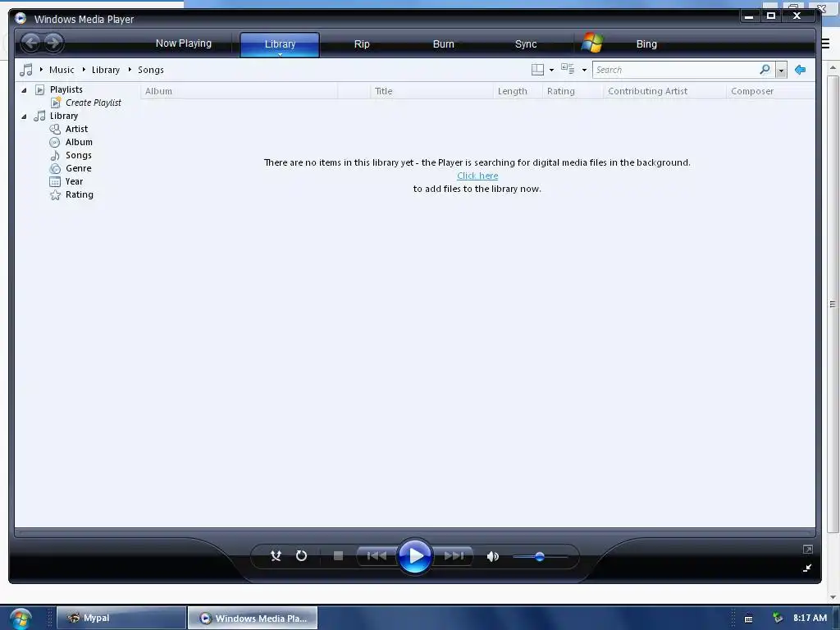Click the Songs note icon
This screenshot has width=840, height=630.
click(55, 155)
